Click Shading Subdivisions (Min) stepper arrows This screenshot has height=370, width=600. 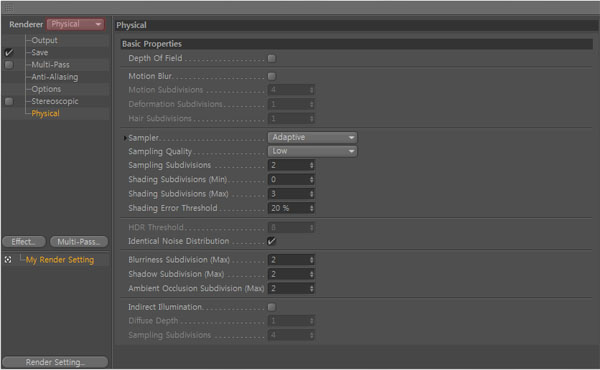[x=311, y=179]
